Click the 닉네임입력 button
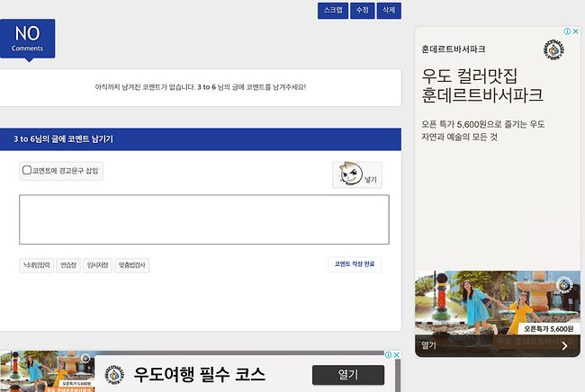The image size is (585, 392). coord(37,265)
